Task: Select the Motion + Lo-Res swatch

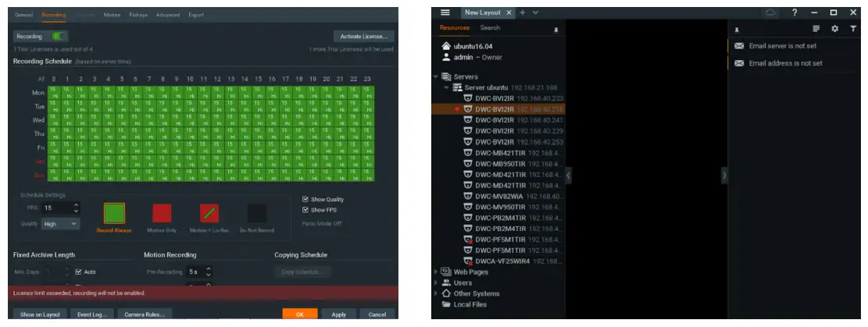Action: (209, 214)
